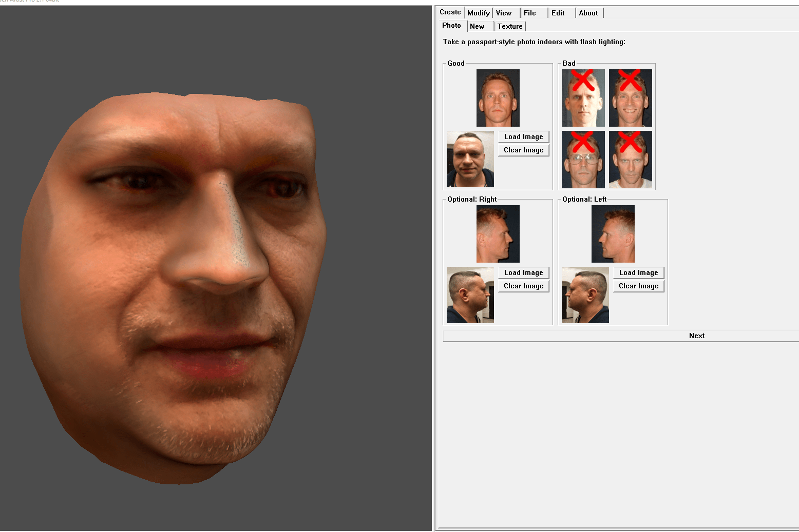Viewport: 799px width, 532px height.
Task: Select the loaded right profile photo thumbnail
Action: coord(470,295)
